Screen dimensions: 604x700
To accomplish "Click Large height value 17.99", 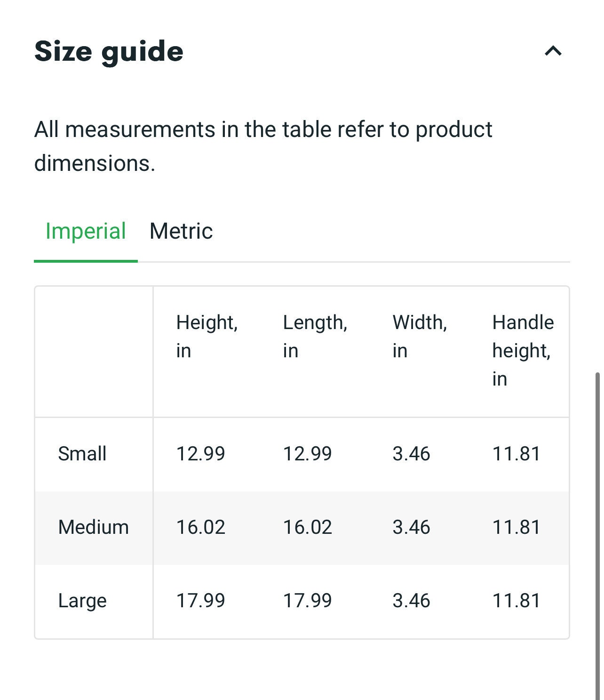I will tap(201, 601).
